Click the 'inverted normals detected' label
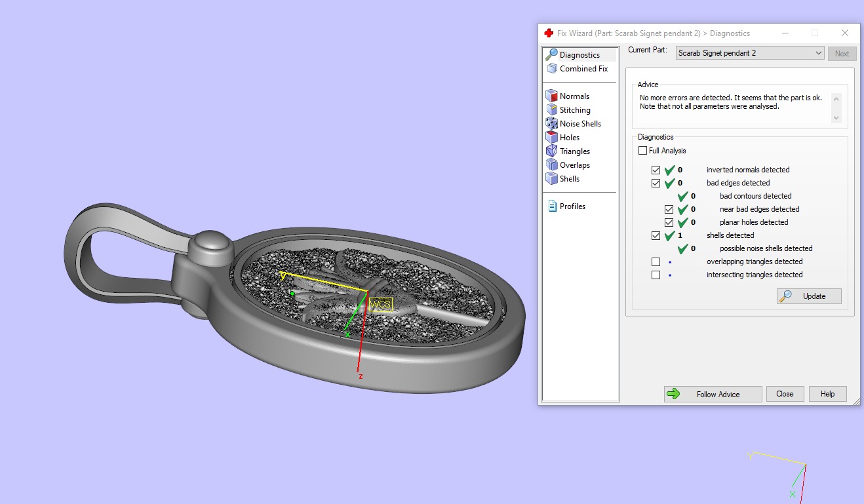864x504 pixels. (748, 170)
